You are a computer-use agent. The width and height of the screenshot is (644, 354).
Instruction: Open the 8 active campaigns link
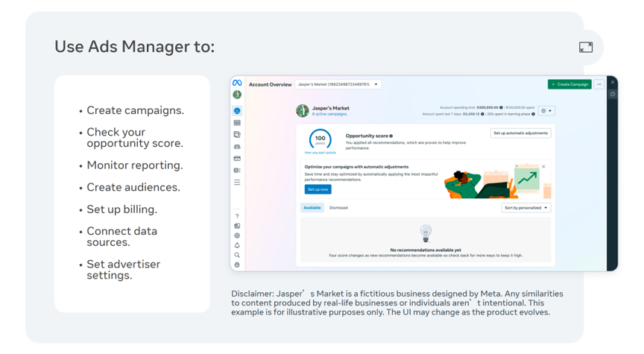point(329,114)
